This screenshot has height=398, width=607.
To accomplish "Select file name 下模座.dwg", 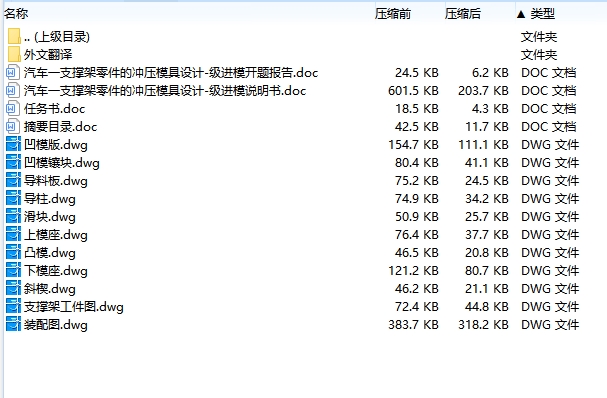I will [x=56, y=270].
